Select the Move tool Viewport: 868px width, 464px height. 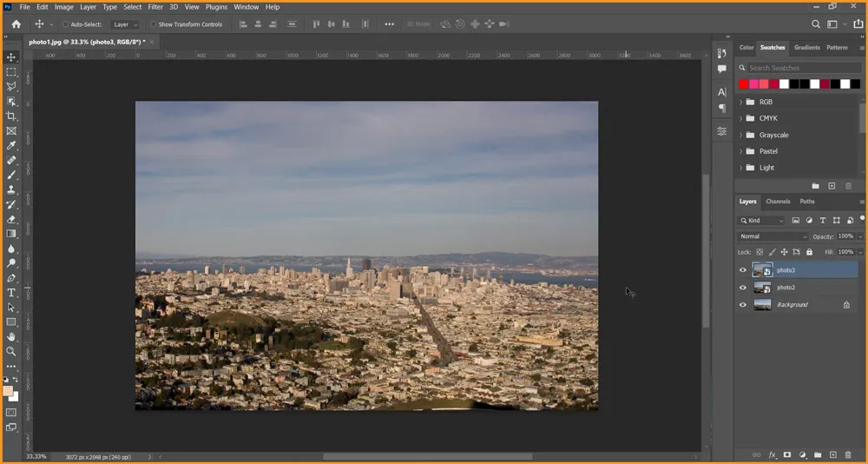pos(11,56)
